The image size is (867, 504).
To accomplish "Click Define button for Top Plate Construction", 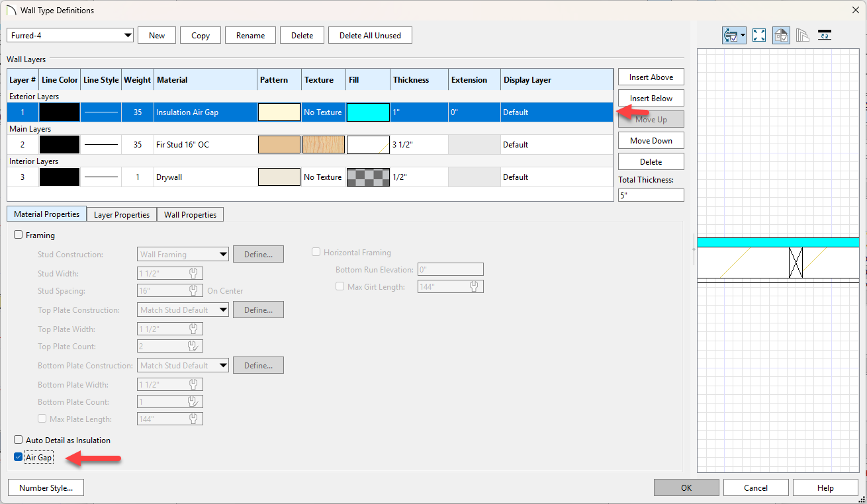I will tap(258, 310).
